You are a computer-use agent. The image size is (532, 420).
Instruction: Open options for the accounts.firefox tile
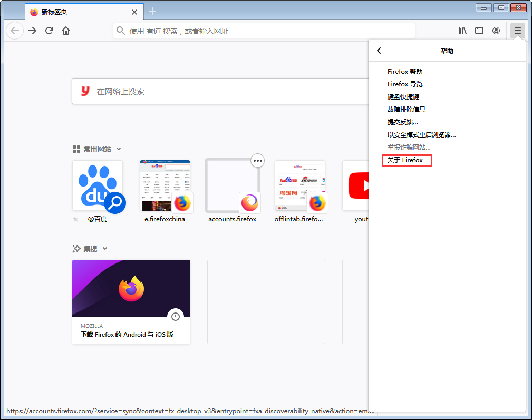(x=257, y=161)
